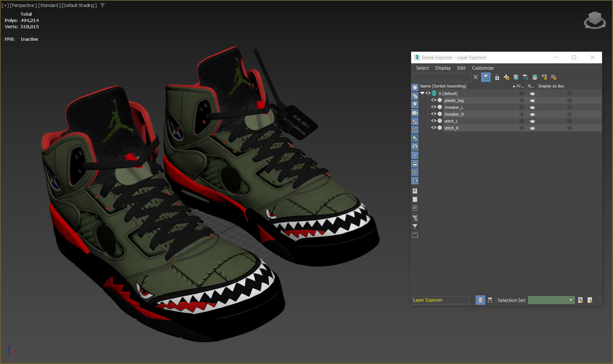Toggle Display Geometry filter in Scene Explorer

pos(415,87)
